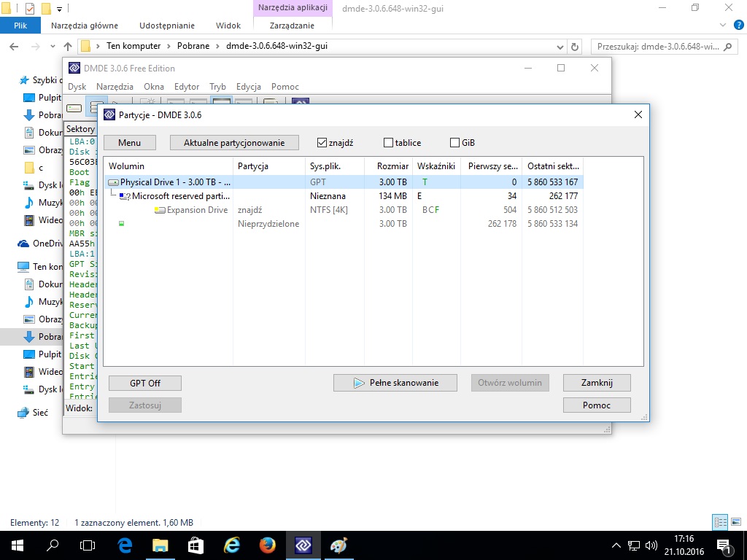Open Microsoft Edge from the taskbar
This screenshot has width=747, height=560.
[124, 545]
